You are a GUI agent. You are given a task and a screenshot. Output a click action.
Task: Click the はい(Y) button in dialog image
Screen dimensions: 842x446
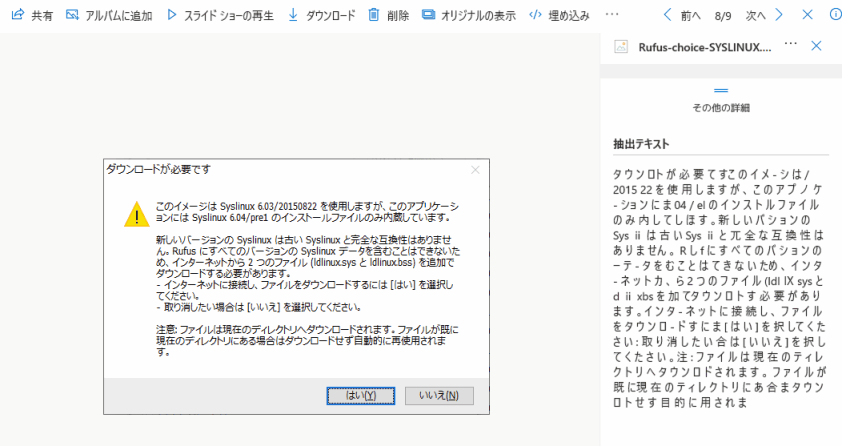(x=361, y=396)
